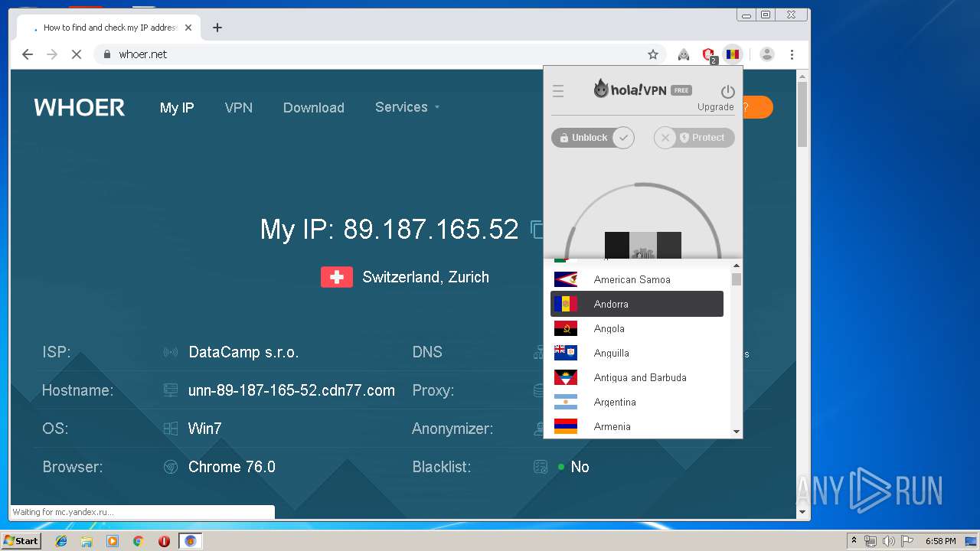Screen dimensions: 980x551
Task: Click the Hola VPN power button
Action: (728, 92)
